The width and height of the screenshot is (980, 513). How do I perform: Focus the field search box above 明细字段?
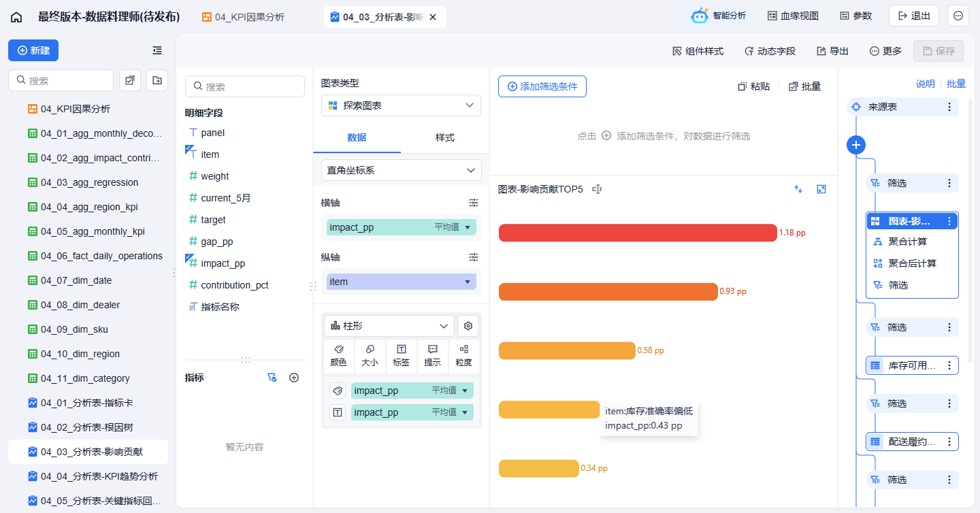click(x=245, y=86)
